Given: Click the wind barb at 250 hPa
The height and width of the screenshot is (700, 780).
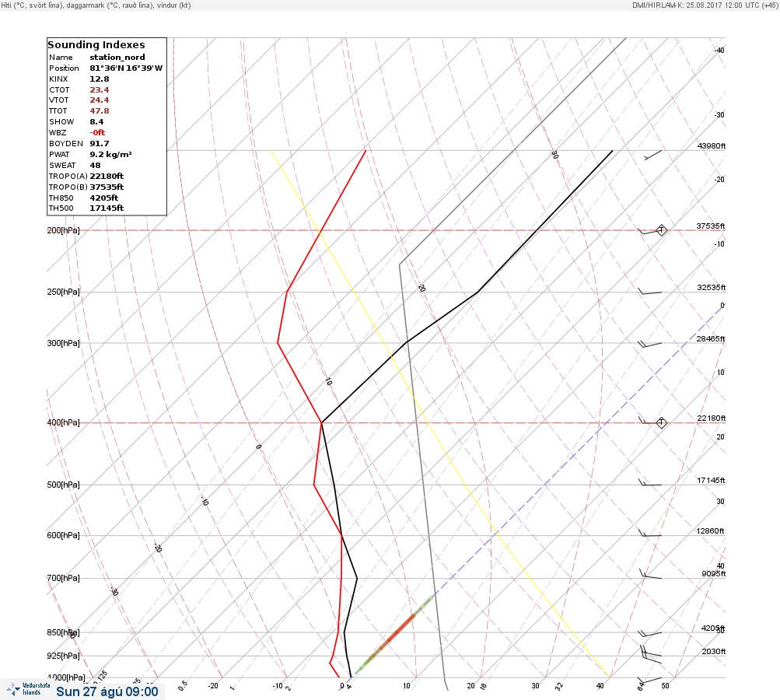Looking at the screenshot, I should point(650,292).
